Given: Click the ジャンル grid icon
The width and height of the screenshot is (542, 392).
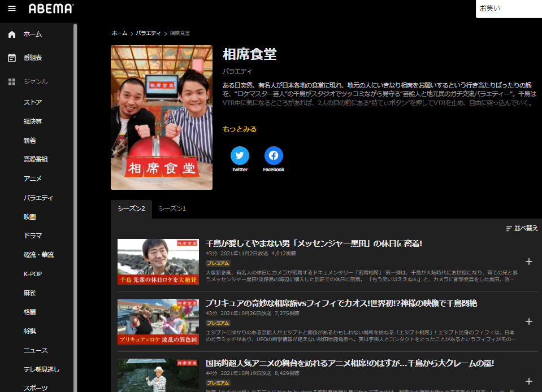Looking at the screenshot, I should coord(12,82).
